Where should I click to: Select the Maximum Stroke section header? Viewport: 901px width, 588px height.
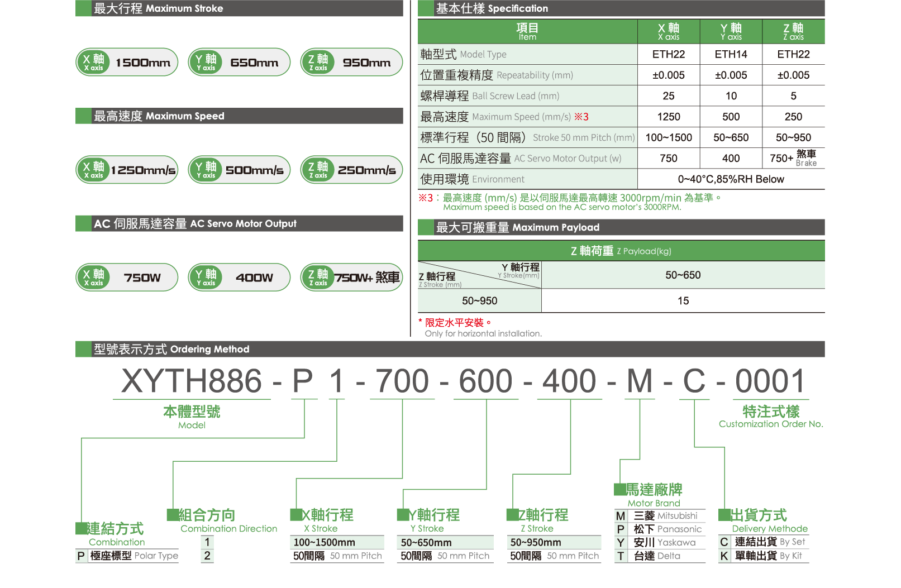(x=239, y=8)
